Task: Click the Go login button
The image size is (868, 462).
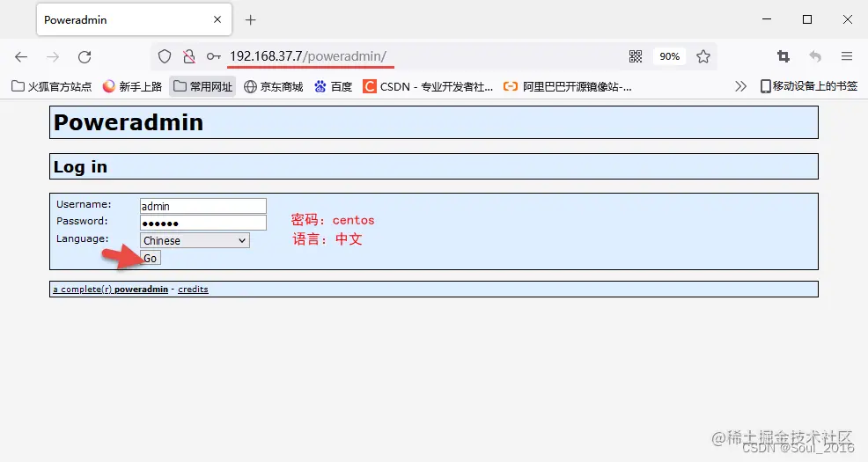Action: click(150, 258)
